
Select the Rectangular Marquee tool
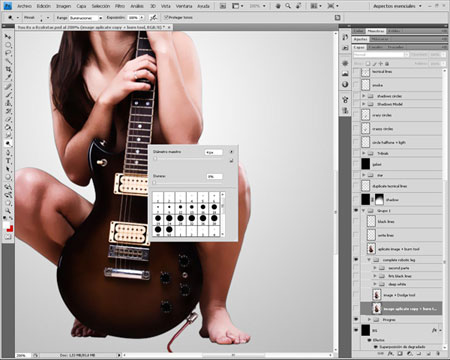[x=8, y=45]
